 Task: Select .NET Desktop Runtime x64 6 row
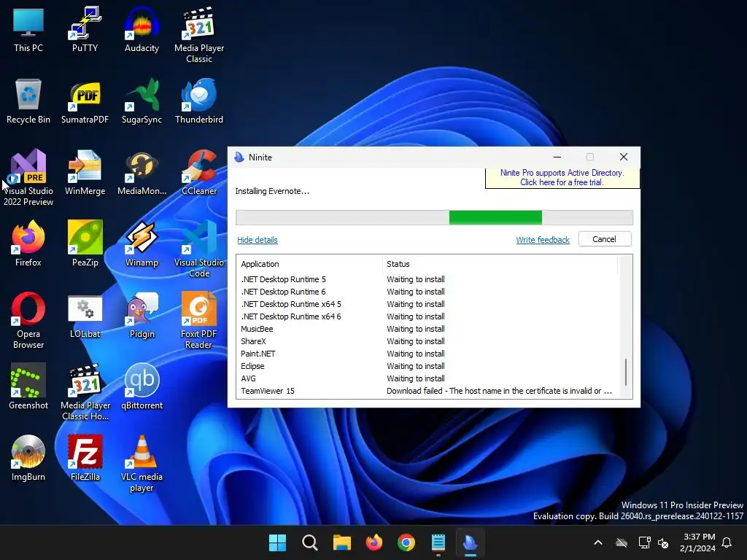(x=429, y=316)
